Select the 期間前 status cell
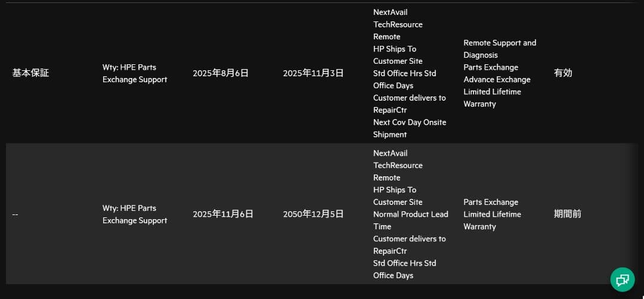Screen dimensions: 644x299 point(567,214)
